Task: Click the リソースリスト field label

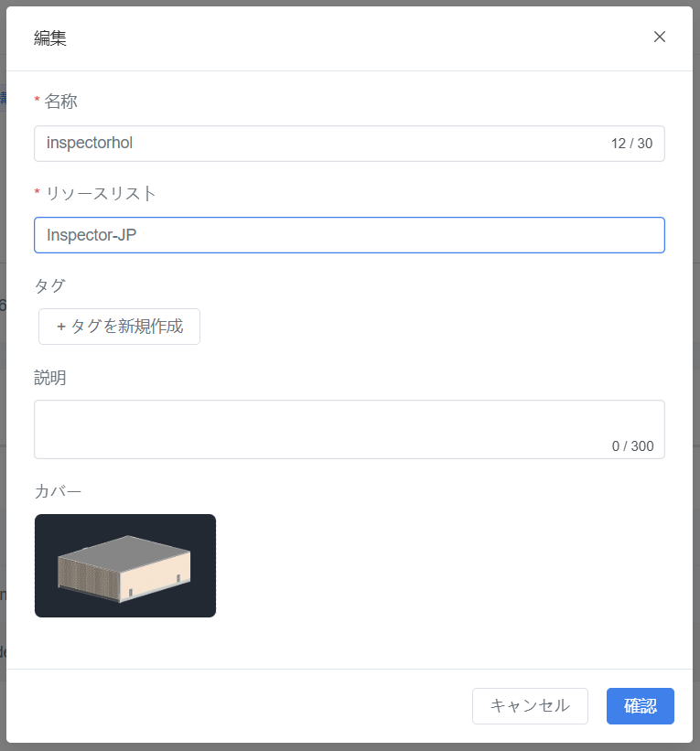Action: pos(101,194)
